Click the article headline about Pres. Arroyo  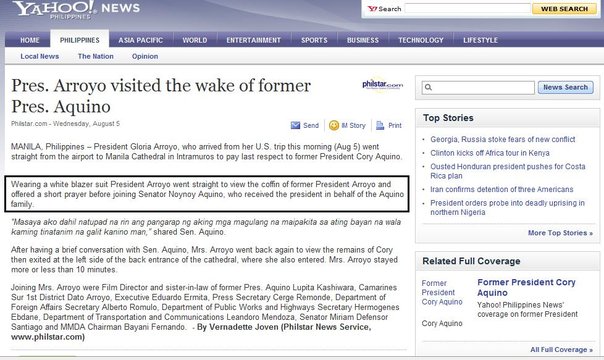161,96
